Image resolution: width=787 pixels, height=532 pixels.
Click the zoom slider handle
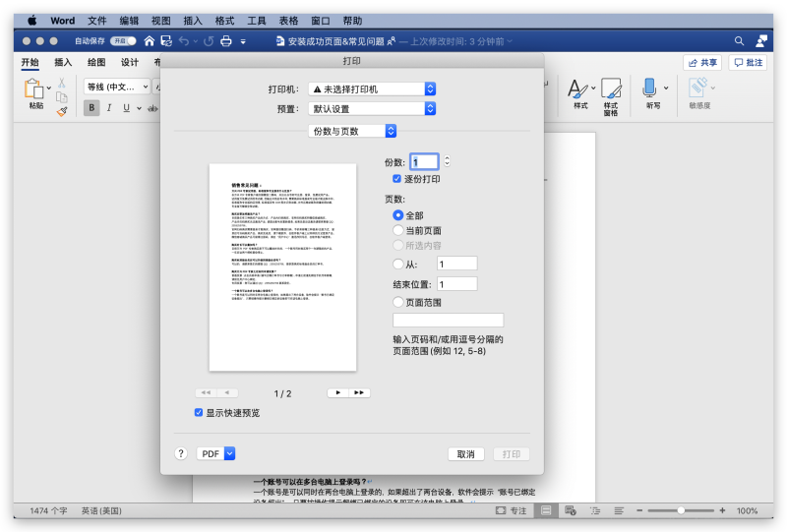(681, 510)
